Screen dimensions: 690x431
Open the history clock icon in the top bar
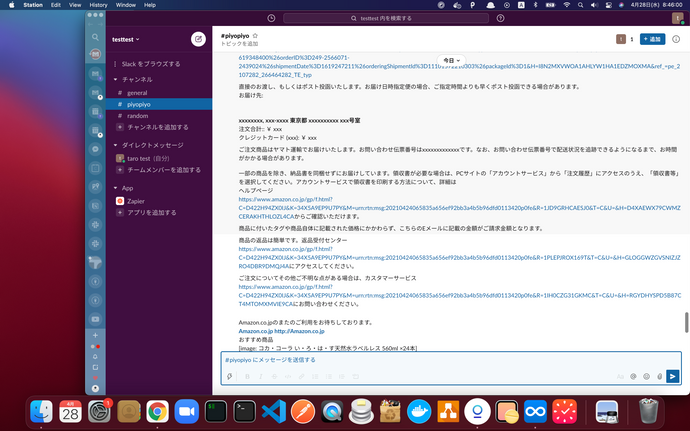pyautogui.click(x=271, y=18)
